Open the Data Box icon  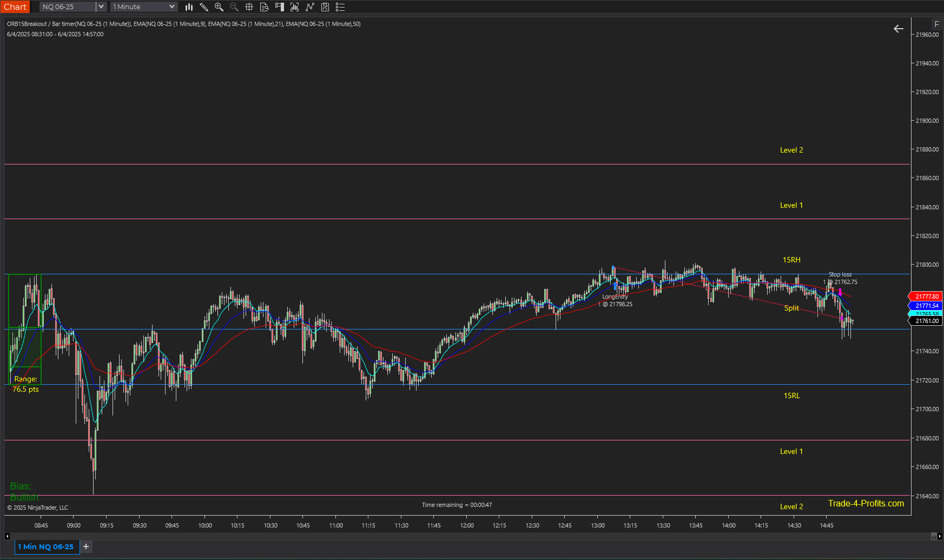(x=265, y=7)
